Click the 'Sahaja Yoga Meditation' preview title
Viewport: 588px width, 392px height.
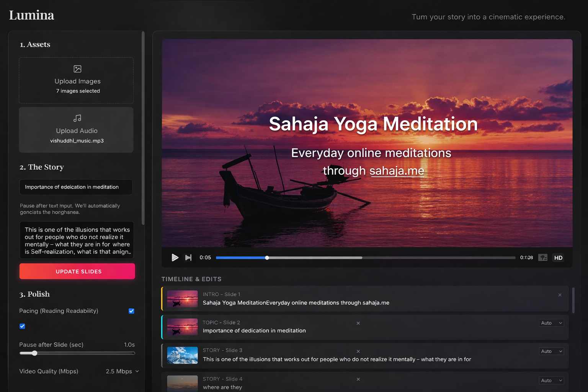click(x=373, y=124)
